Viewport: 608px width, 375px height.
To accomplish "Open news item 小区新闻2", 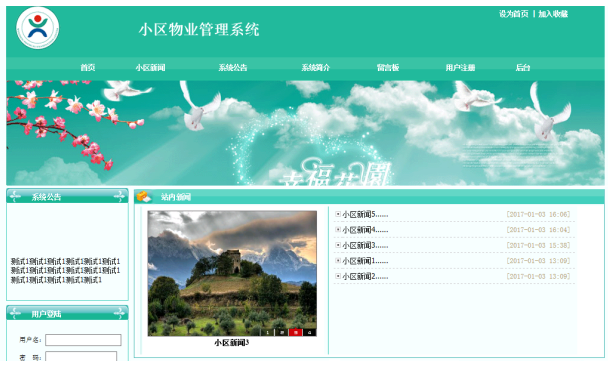I will 365,276.
